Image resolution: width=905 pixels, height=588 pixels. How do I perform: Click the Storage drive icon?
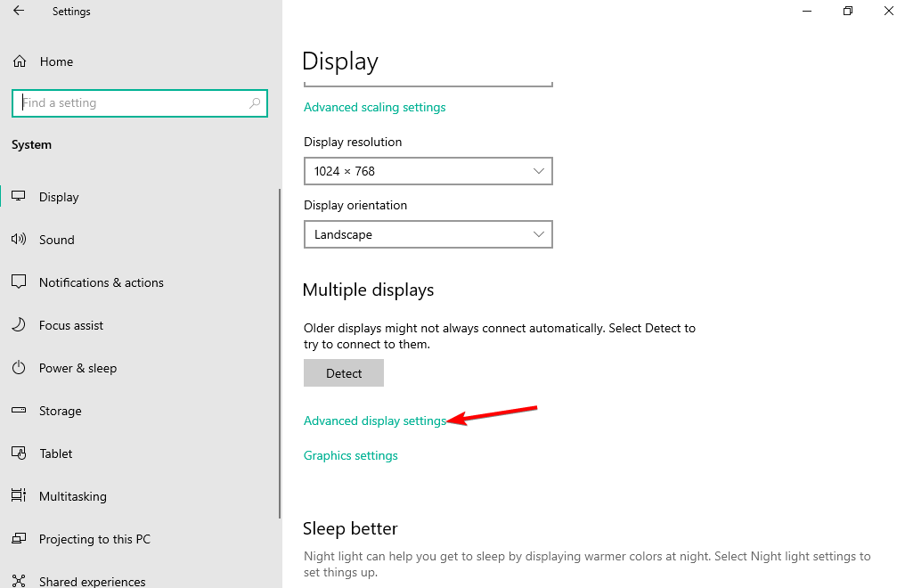tap(19, 411)
